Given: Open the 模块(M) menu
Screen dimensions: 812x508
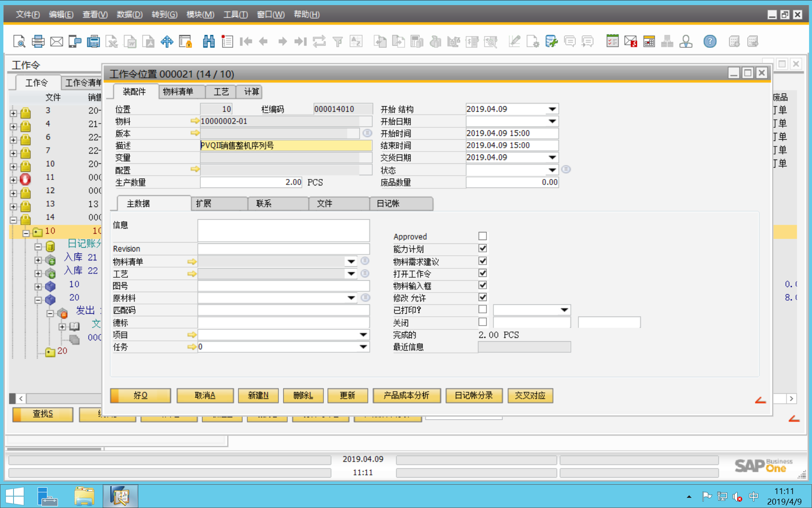Looking at the screenshot, I should click(x=200, y=14).
